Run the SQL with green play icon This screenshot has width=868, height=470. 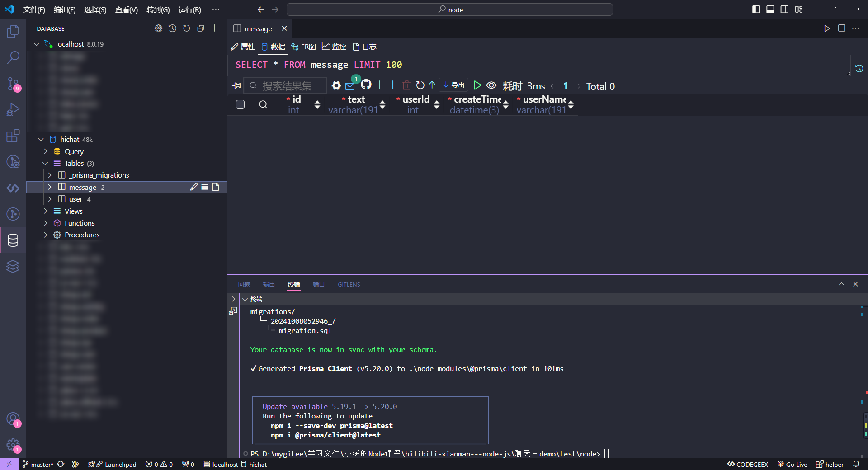pyautogui.click(x=477, y=85)
